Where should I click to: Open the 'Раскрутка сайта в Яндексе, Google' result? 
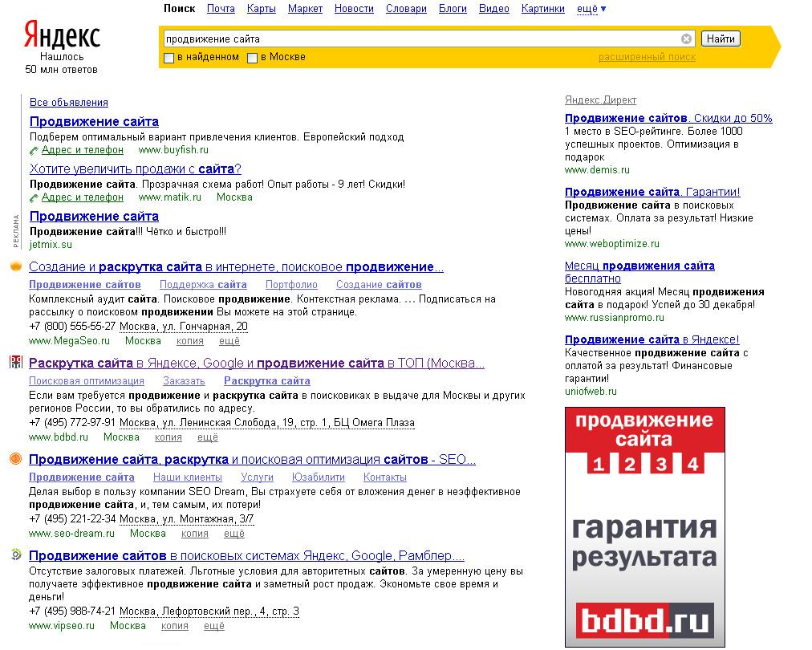257,363
